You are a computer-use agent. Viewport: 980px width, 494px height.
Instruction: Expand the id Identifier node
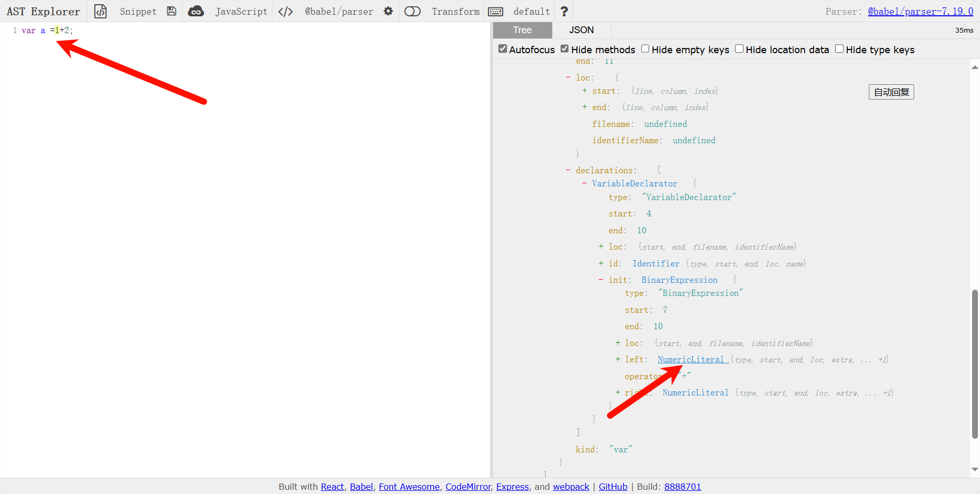coord(601,263)
